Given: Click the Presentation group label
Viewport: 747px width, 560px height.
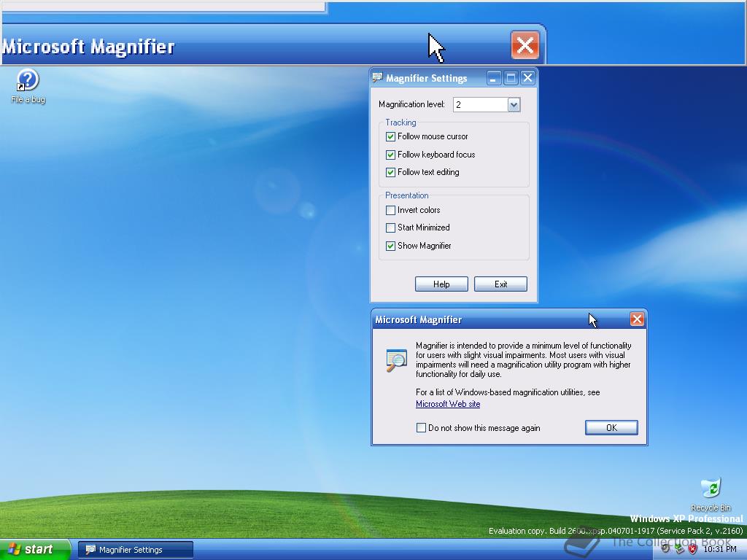Looking at the screenshot, I should click(407, 195).
